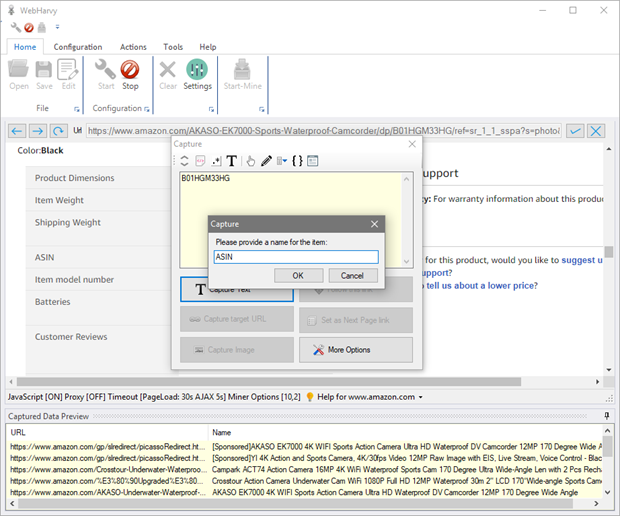Image resolution: width=620 pixels, height=516 pixels.
Task: Select the curly braces icon in Capture toolbar
Action: coord(297,160)
